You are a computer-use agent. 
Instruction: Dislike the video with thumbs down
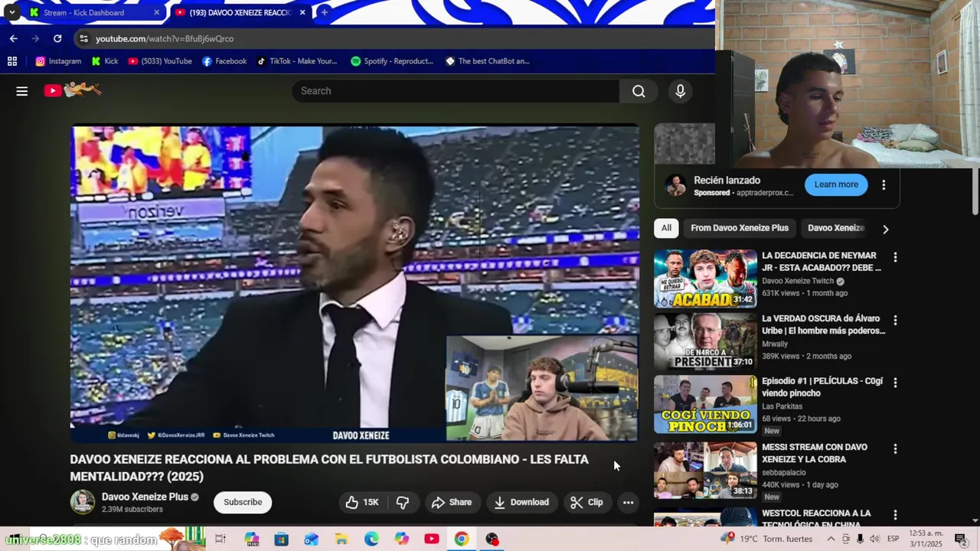tap(403, 502)
